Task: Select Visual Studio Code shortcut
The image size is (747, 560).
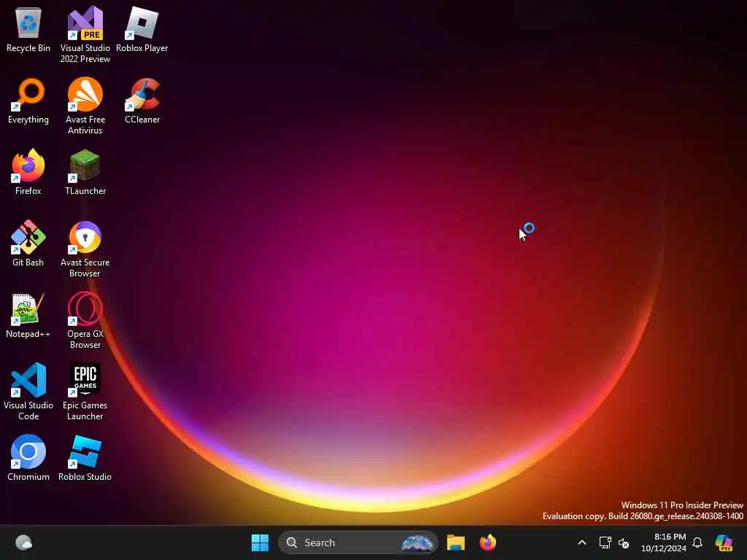Action: point(28,392)
